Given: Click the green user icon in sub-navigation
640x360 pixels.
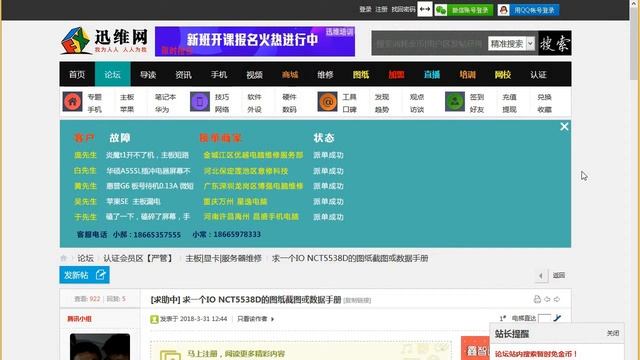Looking at the screenshot, I should coord(455,102).
